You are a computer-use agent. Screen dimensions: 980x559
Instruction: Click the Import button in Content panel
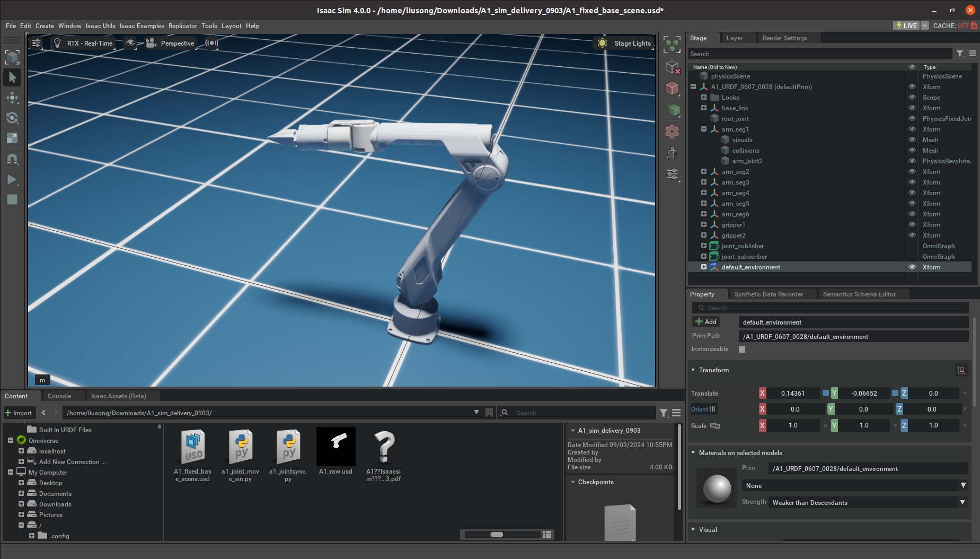point(19,413)
